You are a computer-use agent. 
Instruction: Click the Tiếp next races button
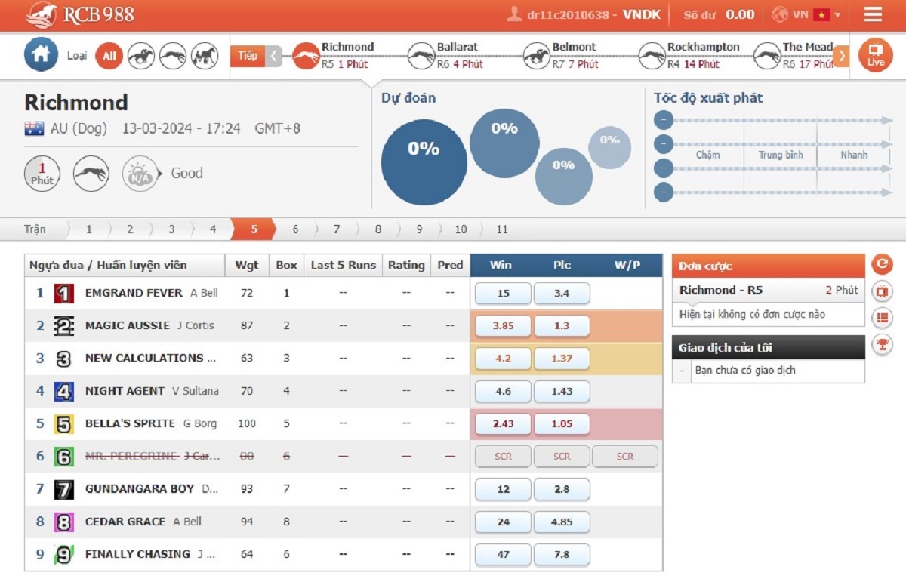coord(248,56)
